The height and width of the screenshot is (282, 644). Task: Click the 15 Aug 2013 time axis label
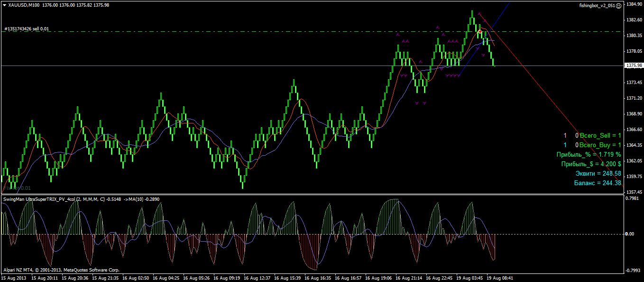14,278
